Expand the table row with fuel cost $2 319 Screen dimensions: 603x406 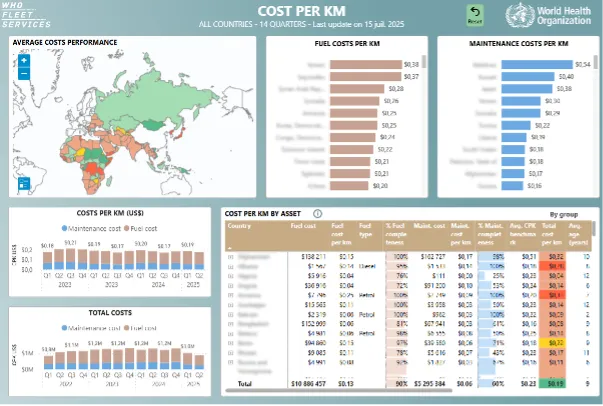tap(231, 314)
